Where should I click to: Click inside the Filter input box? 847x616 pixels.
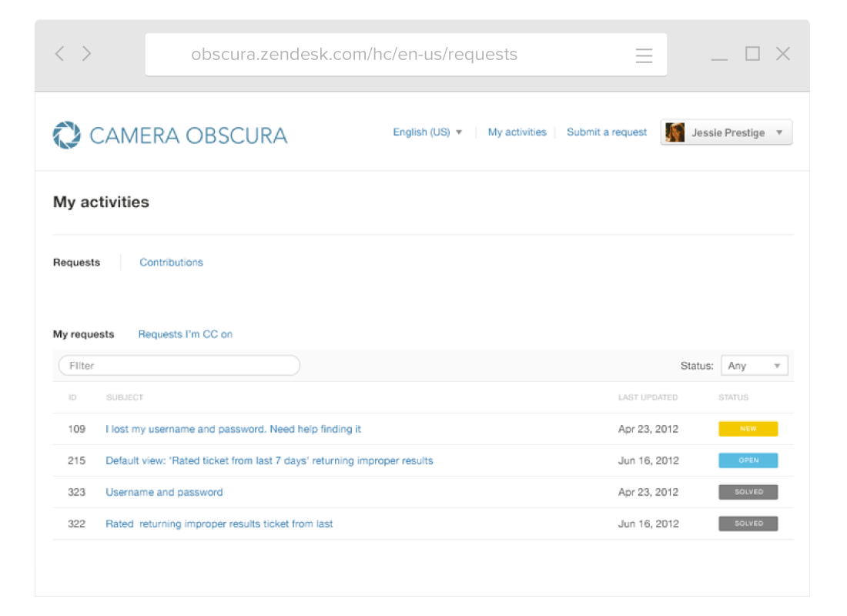[179, 365]
